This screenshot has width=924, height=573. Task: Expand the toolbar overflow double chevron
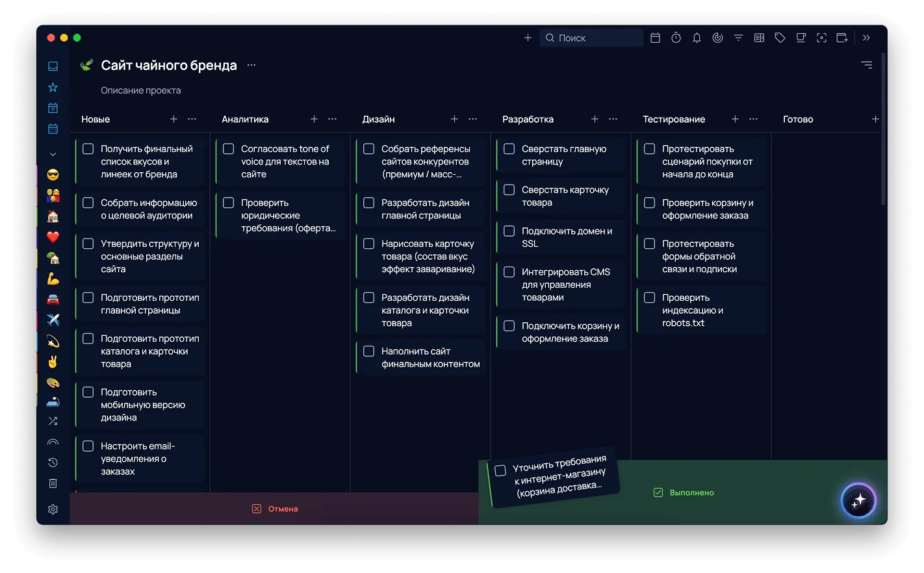click(866, 38)
